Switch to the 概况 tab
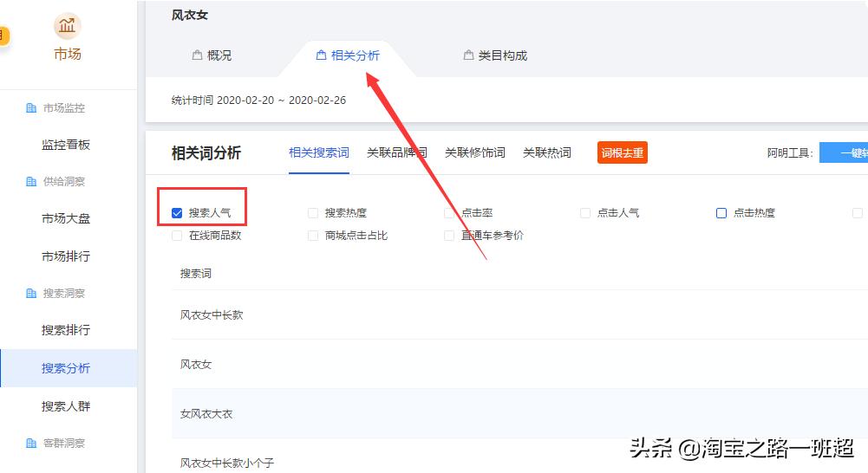868x473 pixels. 212,55
